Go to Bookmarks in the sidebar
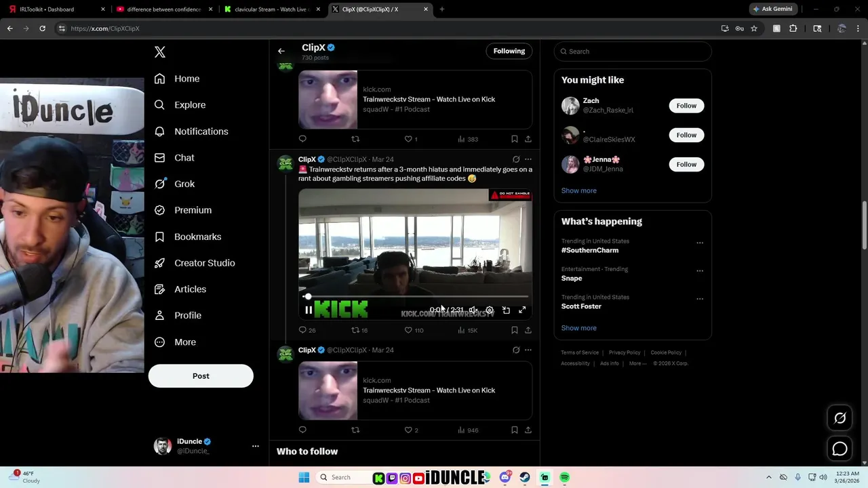 [x=188, y=237]
